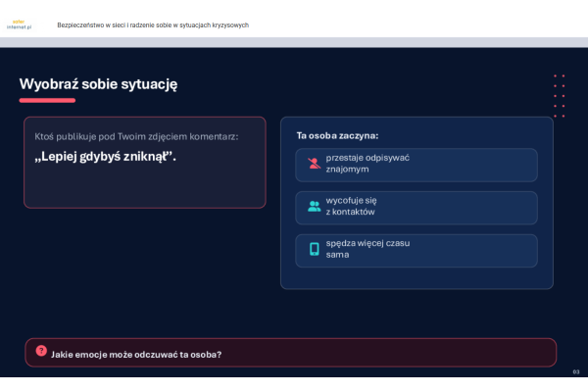Click the question "Jakie emocje może odczuwać ta osoba?"
Viewport: 588px width, 392px height.
[x=136, y=354]
